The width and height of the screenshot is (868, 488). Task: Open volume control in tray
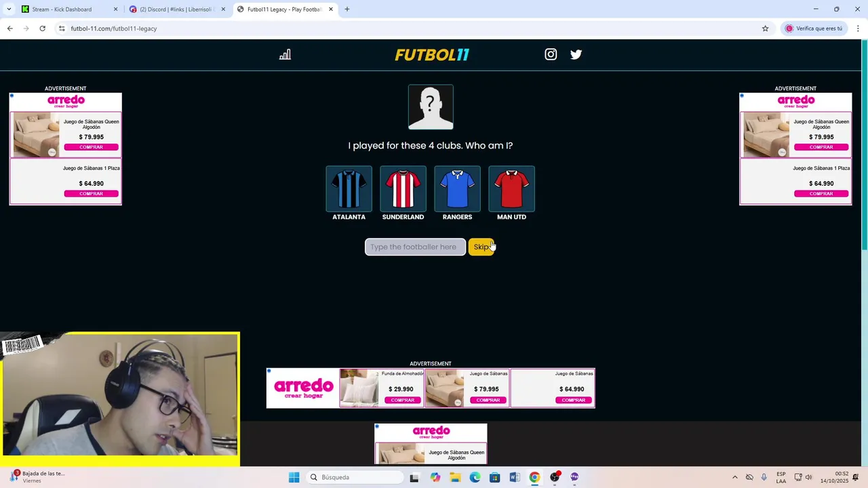coord(808,477)
